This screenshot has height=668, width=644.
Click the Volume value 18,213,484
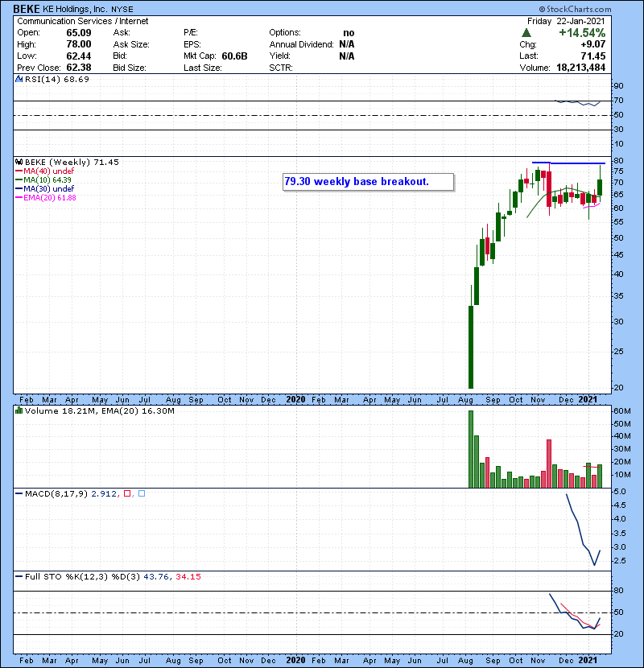581,68
